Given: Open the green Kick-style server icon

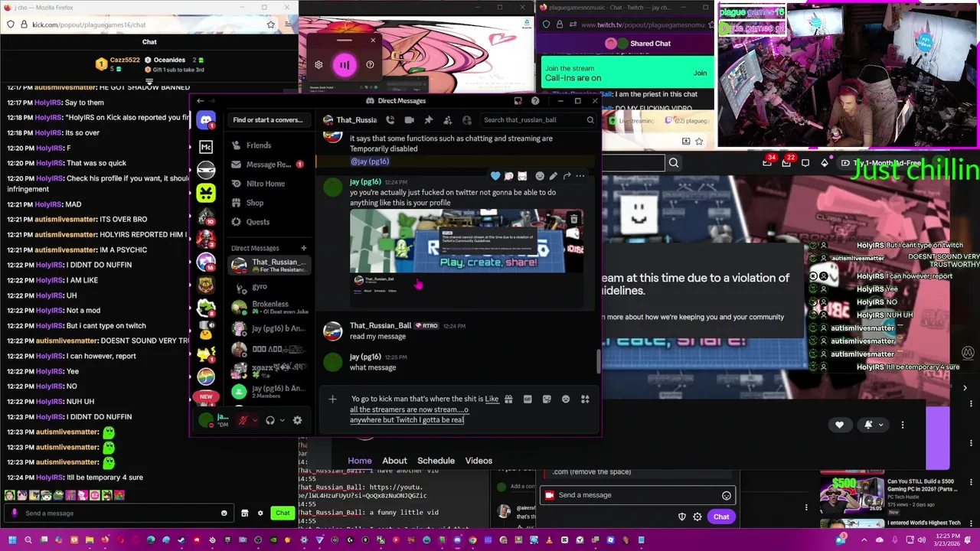Looking at the screenshot, I should click(x=206, y=192).
